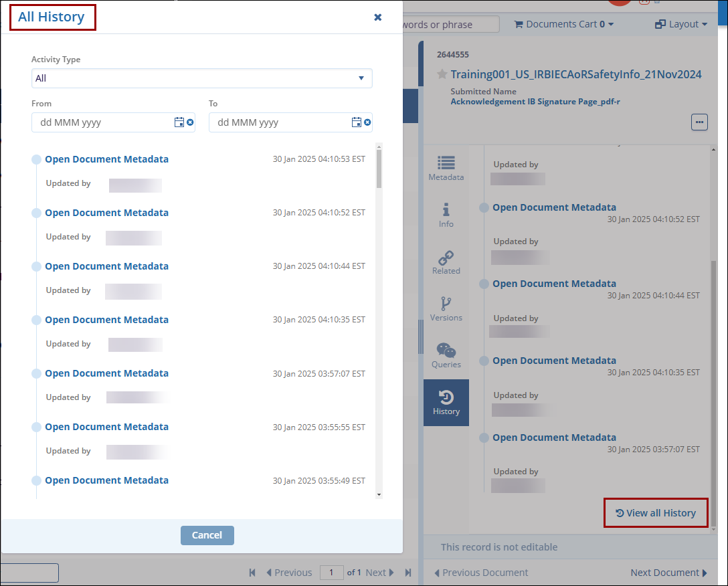
Task: Select the History tab
Action: (x=446, y=403)
